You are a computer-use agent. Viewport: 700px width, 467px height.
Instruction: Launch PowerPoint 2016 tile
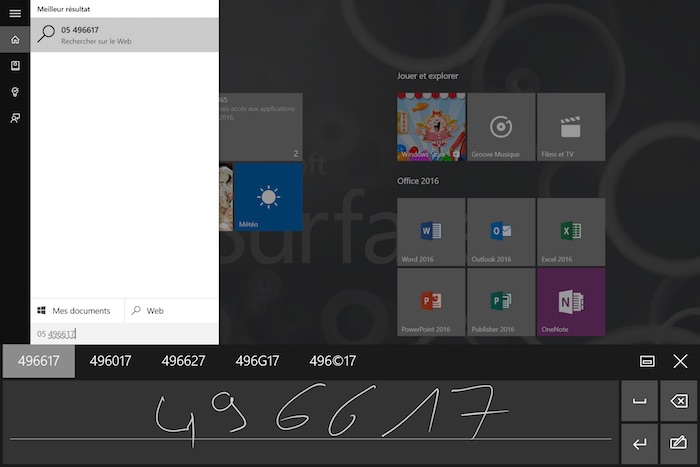point(431,302)
